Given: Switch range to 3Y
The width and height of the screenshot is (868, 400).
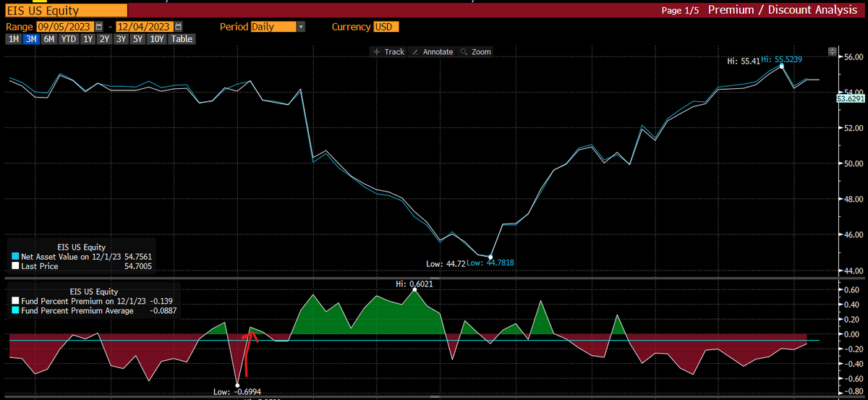Looking at the screenshot, I should [122, 39].
